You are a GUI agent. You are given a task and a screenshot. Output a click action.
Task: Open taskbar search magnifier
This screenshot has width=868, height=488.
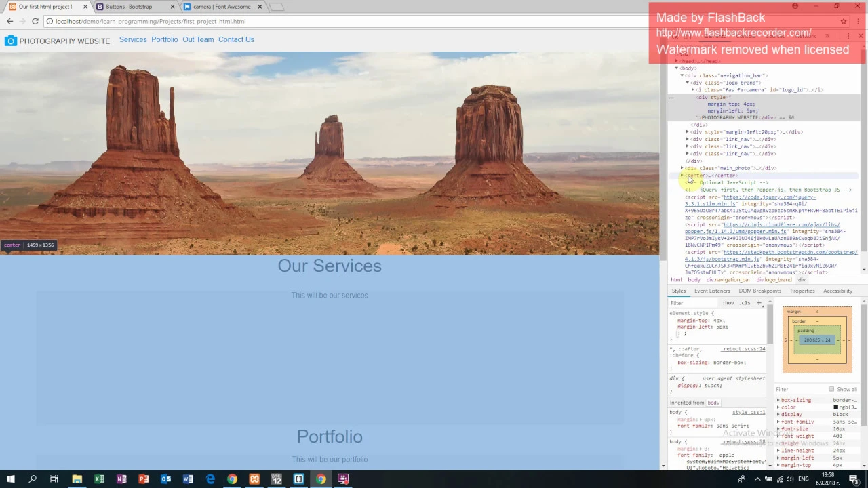[32, 479]
